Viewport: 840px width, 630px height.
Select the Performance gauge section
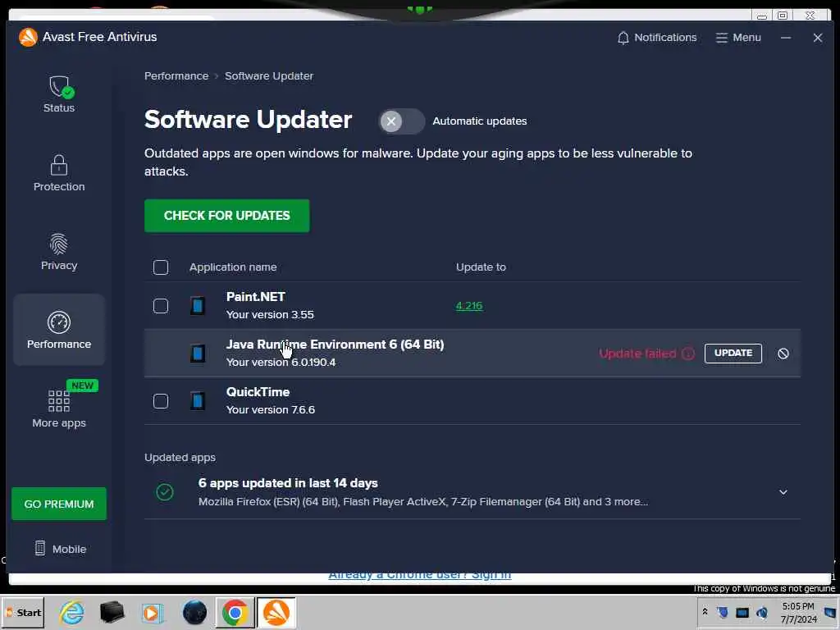tap(59, 330)
